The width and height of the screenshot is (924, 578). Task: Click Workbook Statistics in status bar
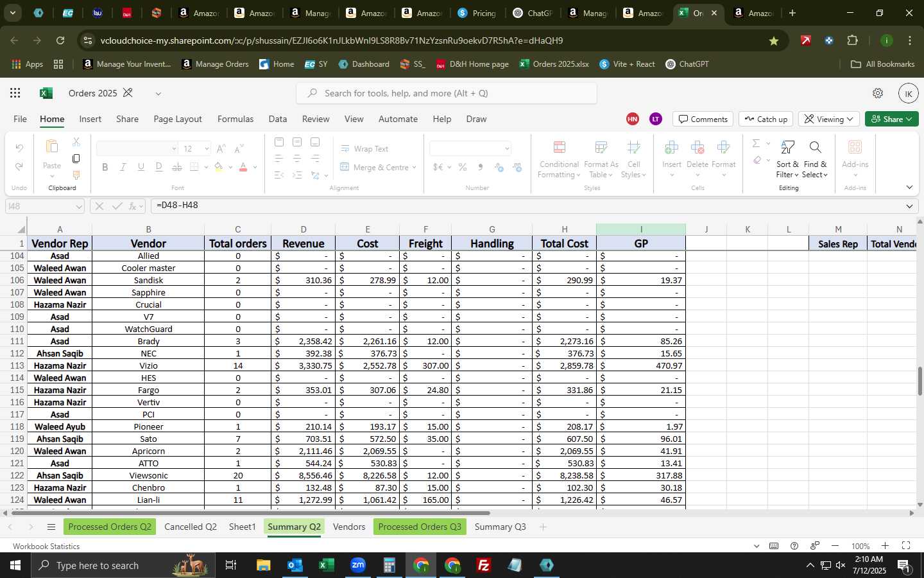[x=46, y=547]
